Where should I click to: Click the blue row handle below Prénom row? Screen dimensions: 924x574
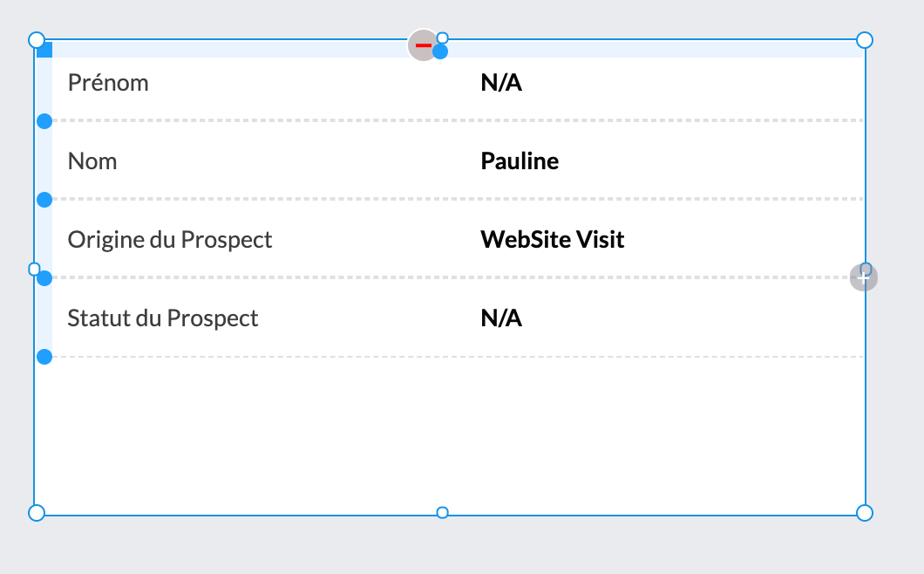tap(44, 120)
